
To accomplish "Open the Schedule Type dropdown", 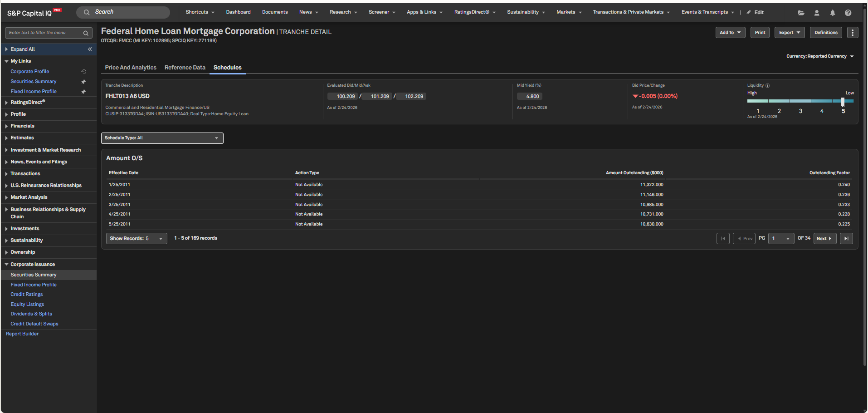I will 162,138.
